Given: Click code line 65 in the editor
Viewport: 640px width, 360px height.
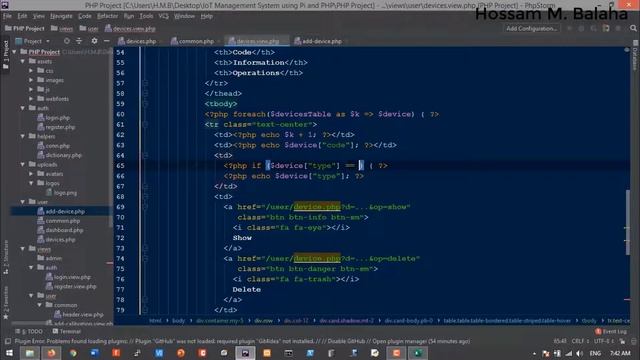Looking at the screenshot, I should click(371, 166).
